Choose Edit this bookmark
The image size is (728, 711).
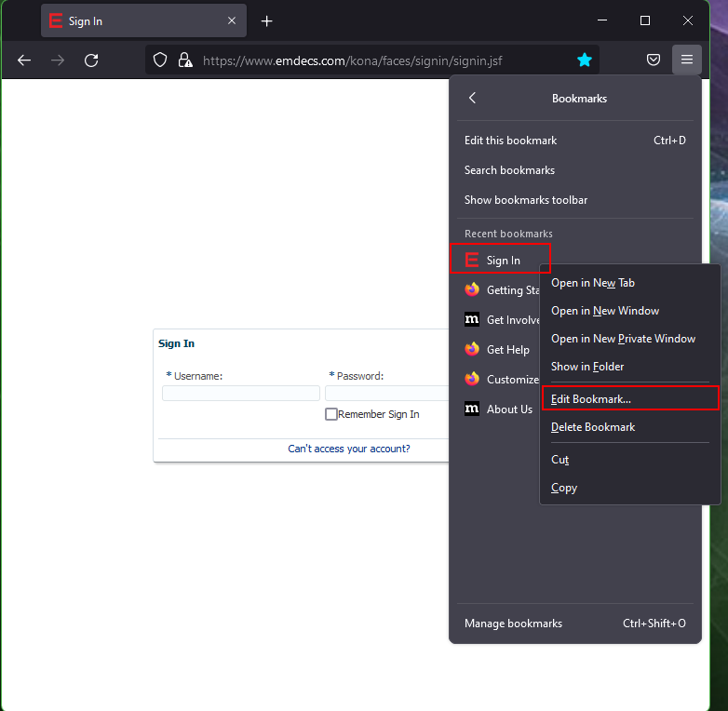coord(574,141)
